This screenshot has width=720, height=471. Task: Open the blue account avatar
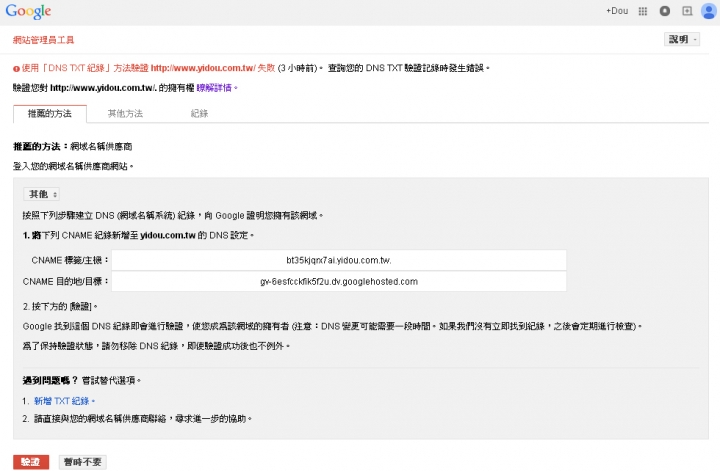709,11
